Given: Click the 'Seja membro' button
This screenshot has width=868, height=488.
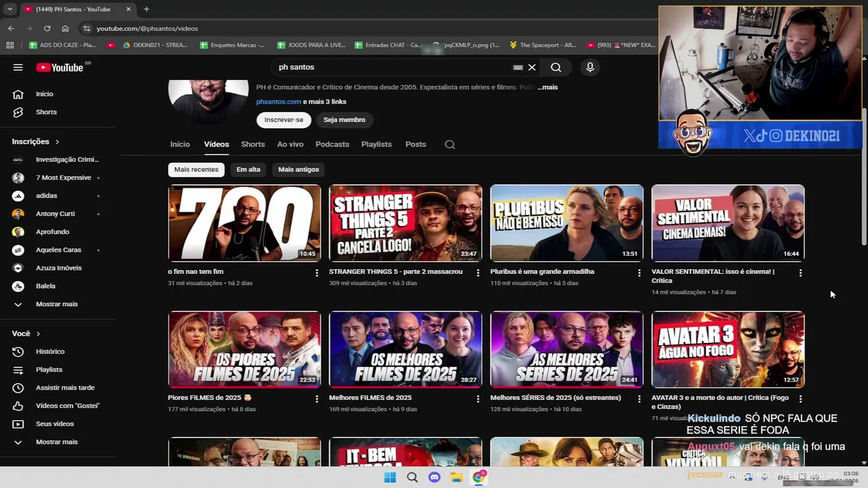Looking at the screenshot, I should tap(344, 120).
